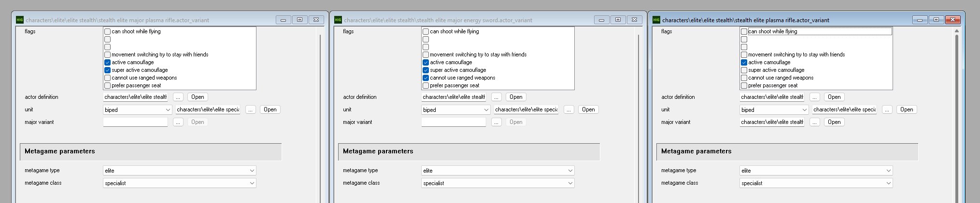This screenshot has height=203, width=980.
Task: Uncheck super active camouflage in left window
Action: pyautogui.click(x=108, y=70)
